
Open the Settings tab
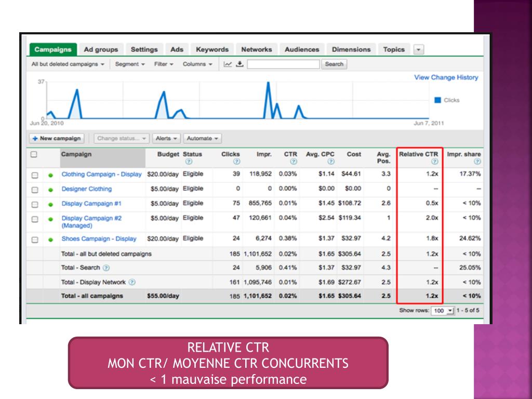tap(144, 49)
